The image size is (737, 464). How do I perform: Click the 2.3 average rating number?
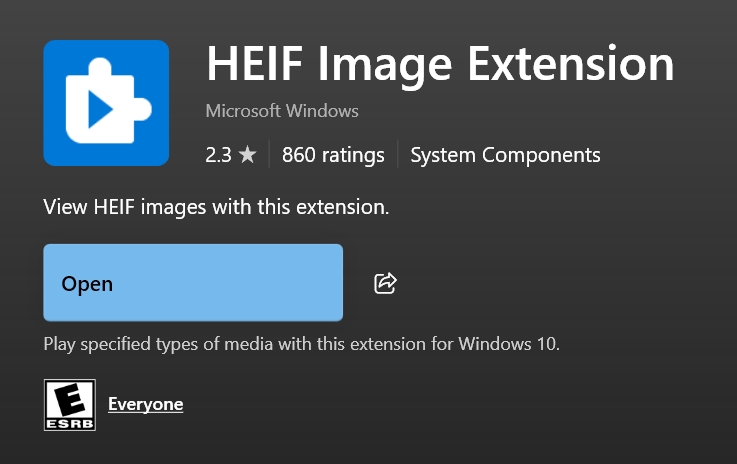pos(218,155)
